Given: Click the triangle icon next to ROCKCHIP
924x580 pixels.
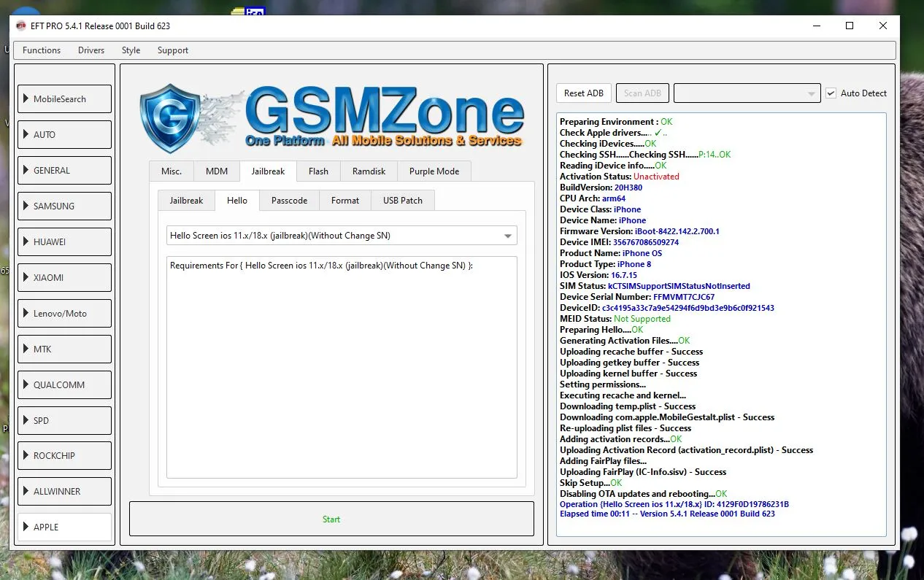Looking at the screenshot, I should click(26, 455).
